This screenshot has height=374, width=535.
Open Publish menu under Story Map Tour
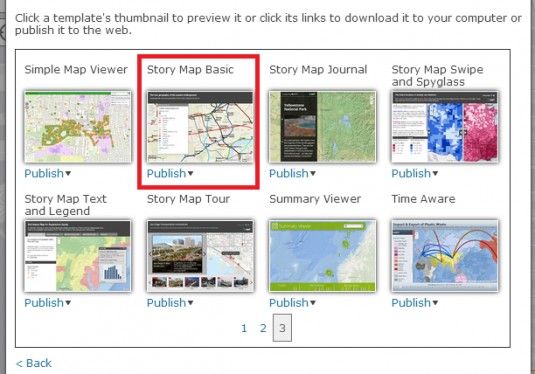point(170,303)
